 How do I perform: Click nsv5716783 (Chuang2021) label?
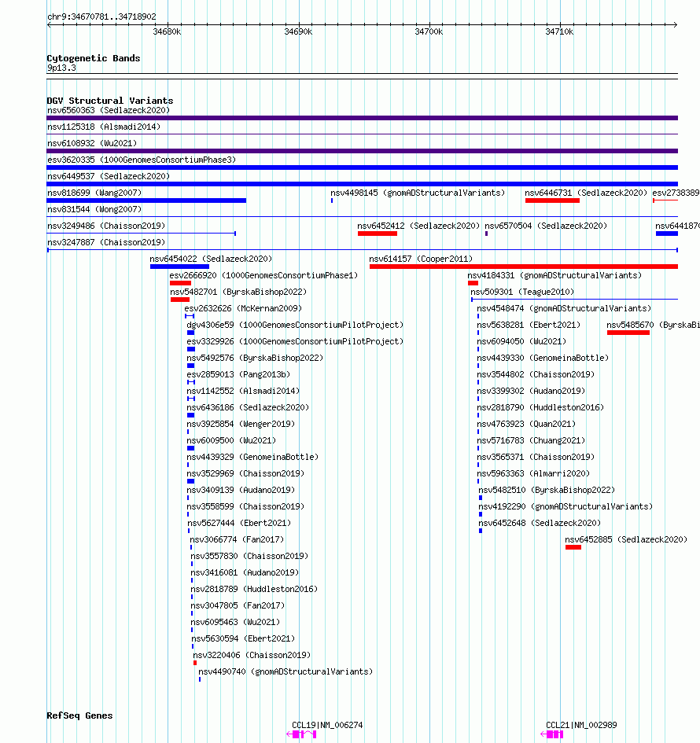[x=531, y=440]
